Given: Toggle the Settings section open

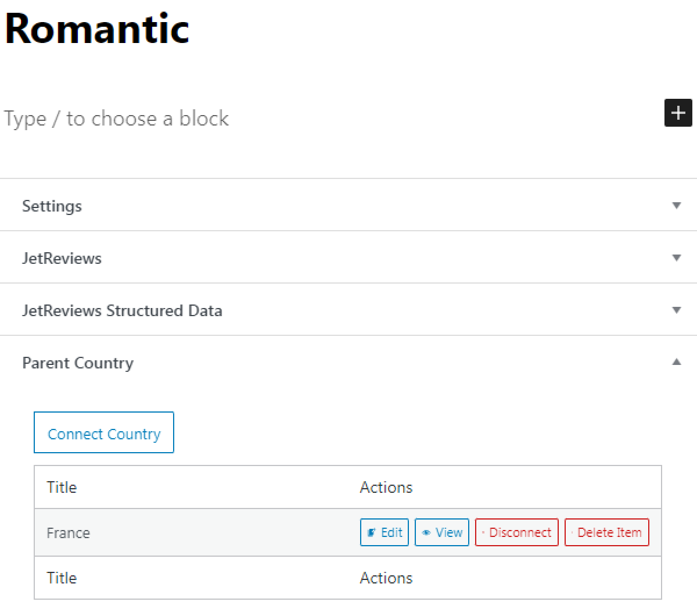Looking at the screenshot, I should pos(52,205).
